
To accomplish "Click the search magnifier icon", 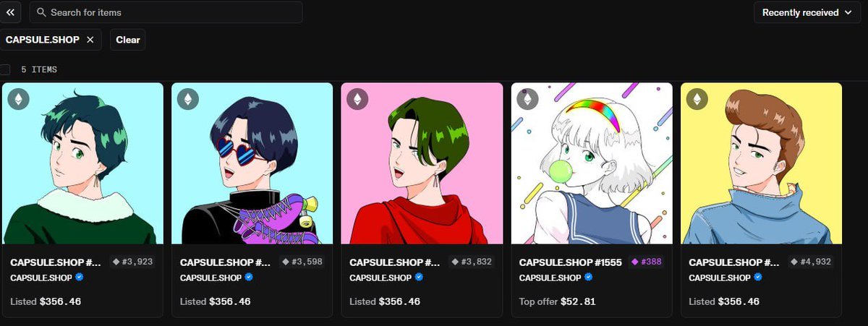I will 41,12.
